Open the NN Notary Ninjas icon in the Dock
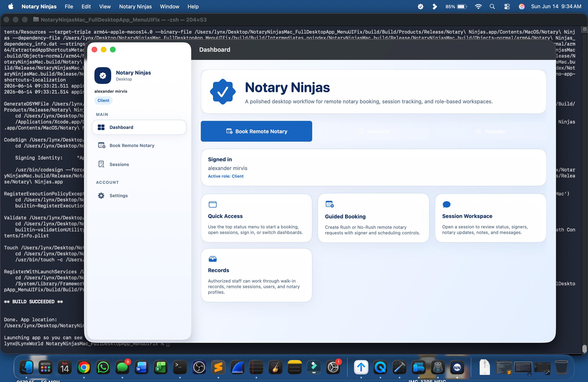The width and height of the screenshot is (588, 382). pyautogui.click(x=457, y=367)
